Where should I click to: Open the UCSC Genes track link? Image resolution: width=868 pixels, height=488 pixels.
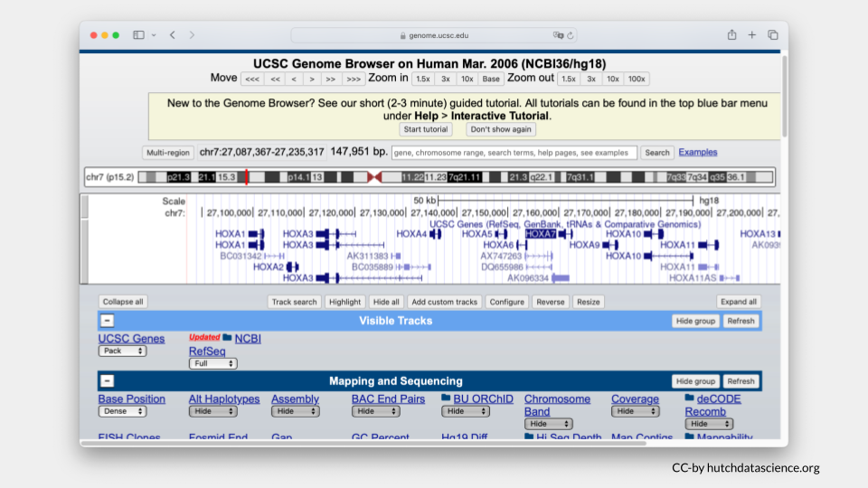[131, 339]
